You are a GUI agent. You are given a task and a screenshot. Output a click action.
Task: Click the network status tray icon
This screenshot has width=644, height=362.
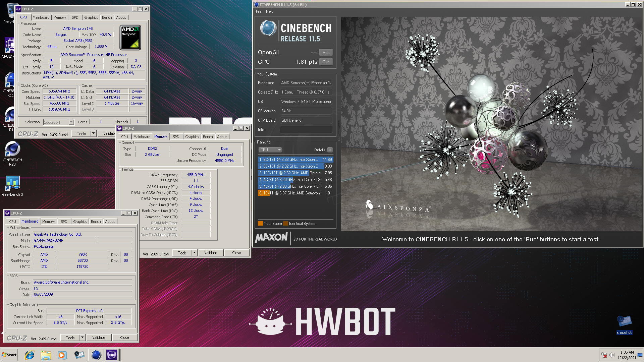coord(604,355)
